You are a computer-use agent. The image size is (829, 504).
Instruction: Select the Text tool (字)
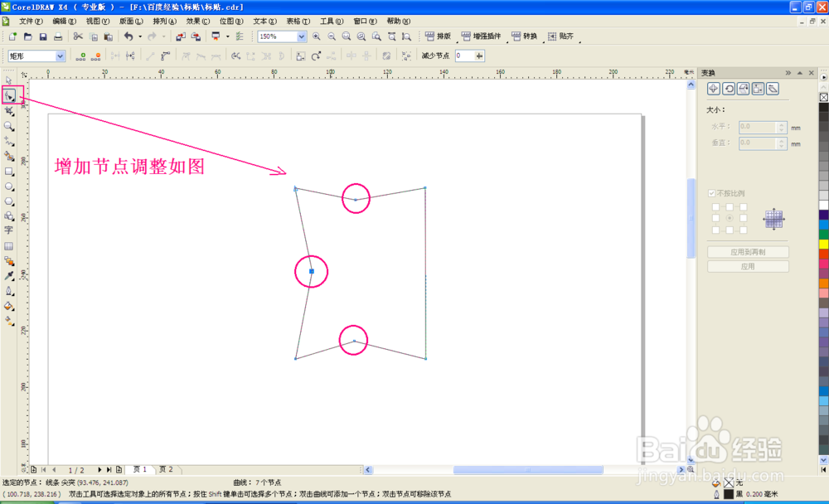[x=11, y=230]
